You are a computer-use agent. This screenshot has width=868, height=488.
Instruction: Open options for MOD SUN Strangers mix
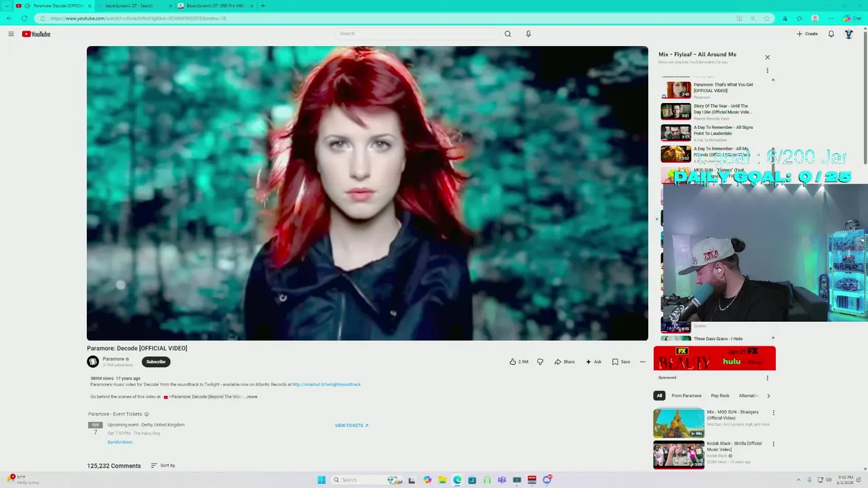pyautogui.click(x=773, y=413)
